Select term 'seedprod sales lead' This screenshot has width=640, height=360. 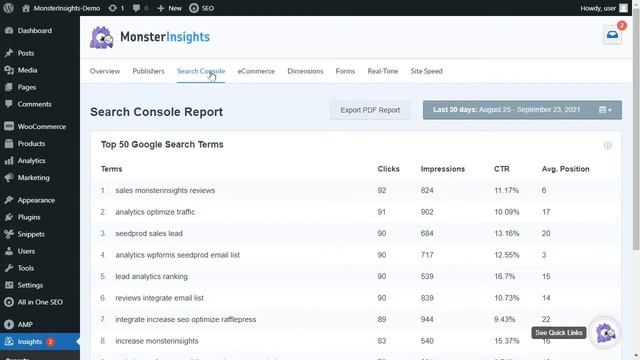[x=149, y=233]
